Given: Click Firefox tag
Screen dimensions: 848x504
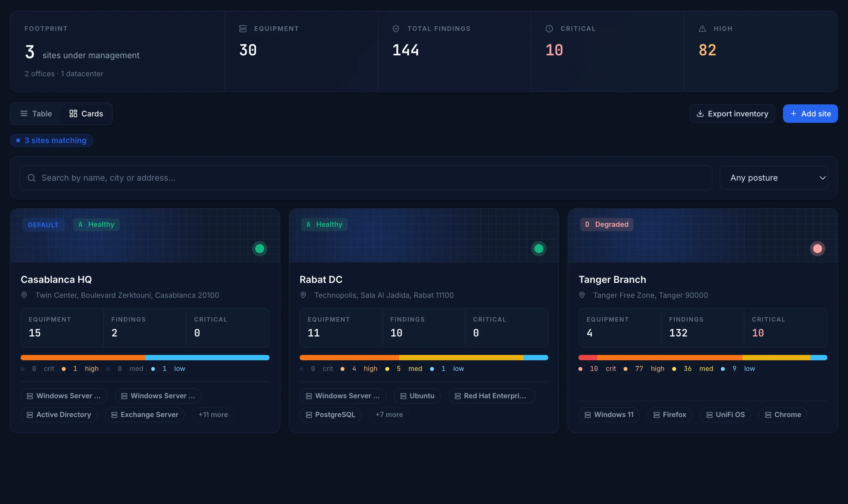Looking at the screenshot, I should click(x=670, y=415).
